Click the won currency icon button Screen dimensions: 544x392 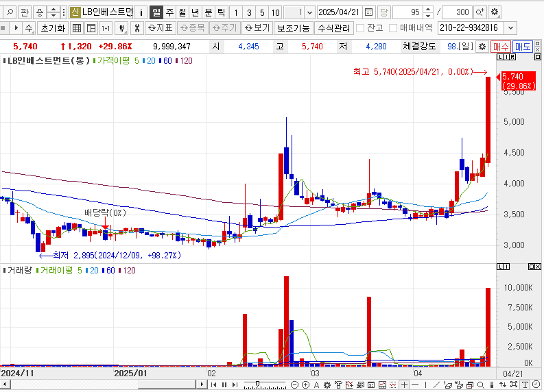(121, 28)
